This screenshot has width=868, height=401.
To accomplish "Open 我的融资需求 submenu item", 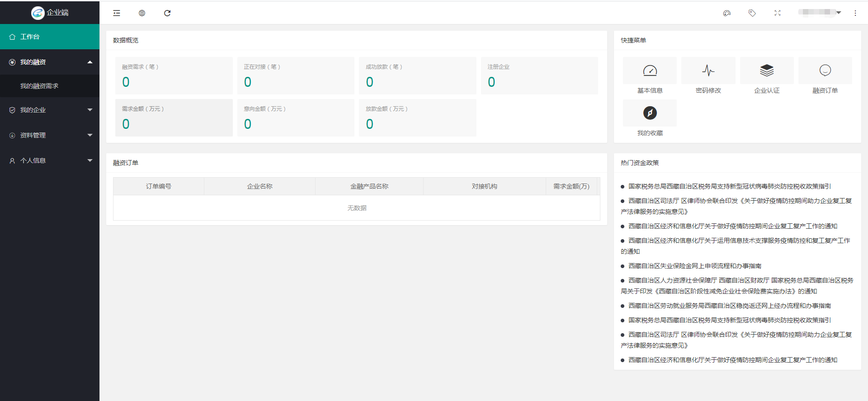I will [39, 86].
